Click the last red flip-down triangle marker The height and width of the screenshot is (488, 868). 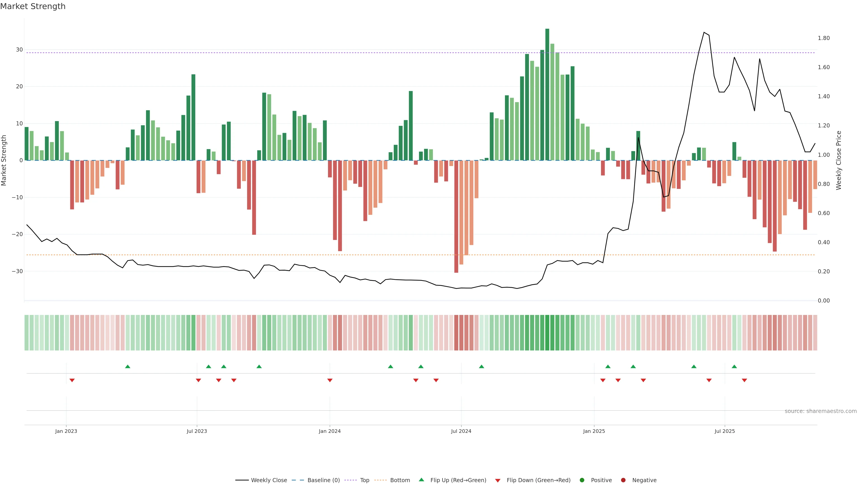(744, 380)
